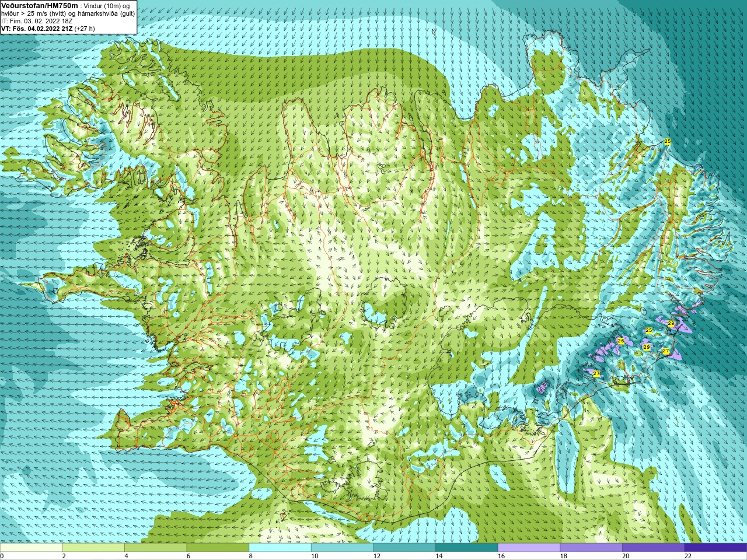Click legend tick number 6

[x=188, y=556]
